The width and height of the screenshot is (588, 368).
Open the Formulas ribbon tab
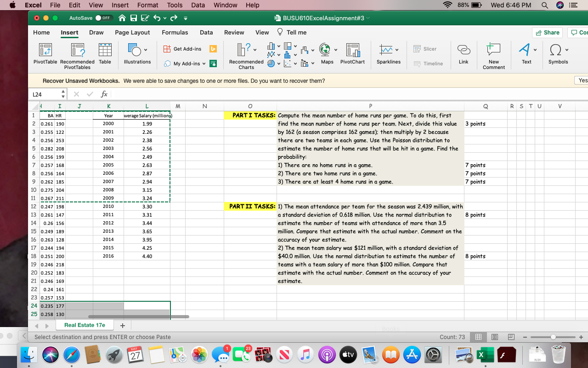(x=175, y=33)
